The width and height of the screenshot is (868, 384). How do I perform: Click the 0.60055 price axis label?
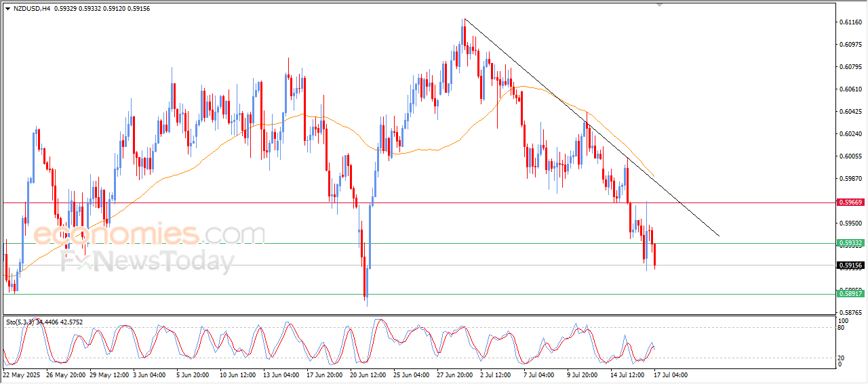(x=850, y=156)
